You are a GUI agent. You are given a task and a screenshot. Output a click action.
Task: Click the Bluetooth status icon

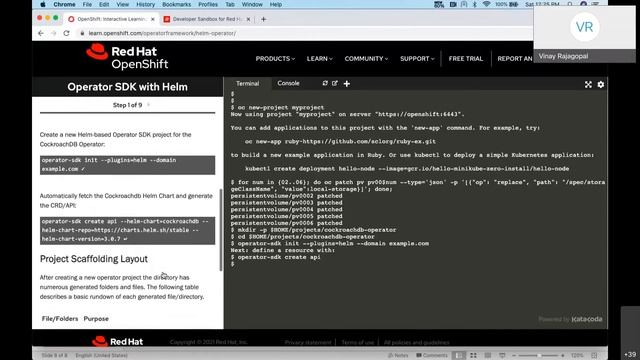(475, 4)
